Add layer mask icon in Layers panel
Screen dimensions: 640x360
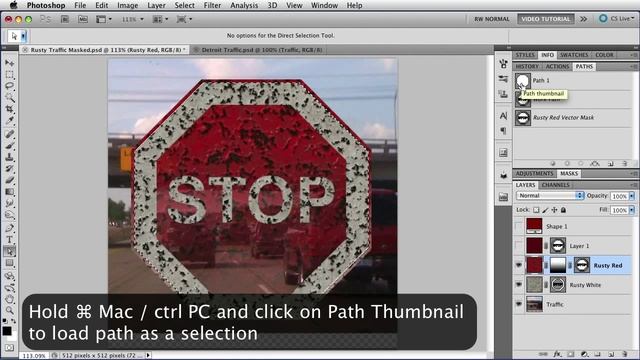pyautogui.click(x=571, y=354)
